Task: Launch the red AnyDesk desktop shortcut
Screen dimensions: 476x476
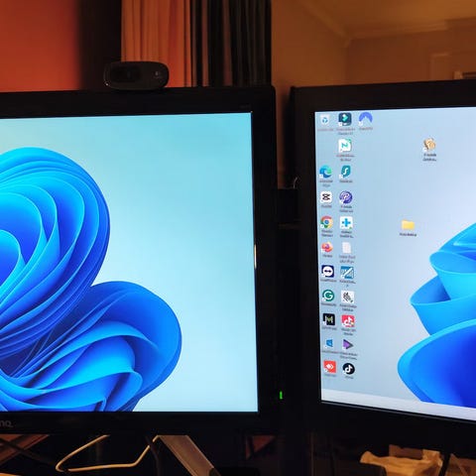Action: point(329,367)
